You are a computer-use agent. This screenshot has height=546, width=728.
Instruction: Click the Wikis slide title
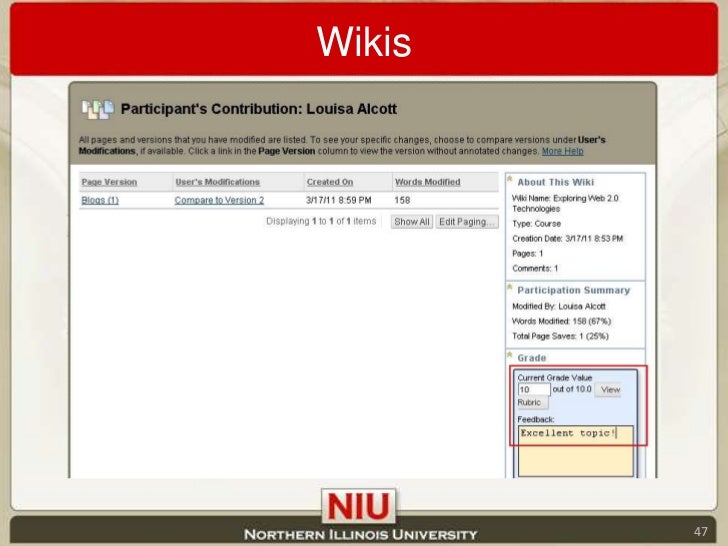click(364, 41)
